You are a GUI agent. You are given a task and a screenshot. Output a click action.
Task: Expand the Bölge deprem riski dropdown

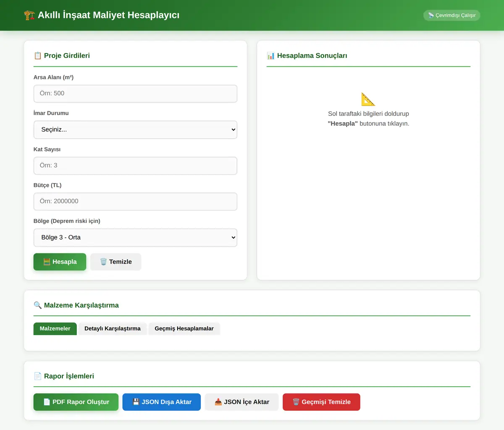coord(135,238)
